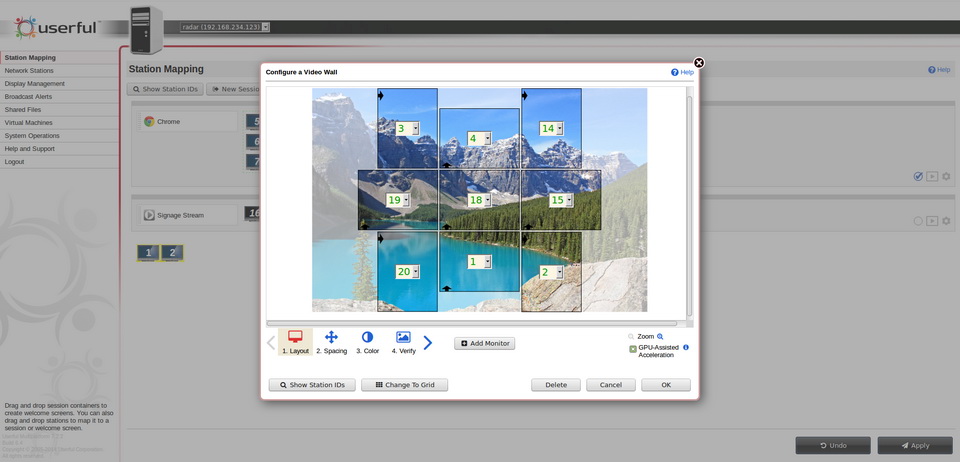Toggle the checked default circle for the Chrome session
960x462 pixels.
(x=918, y=176)
